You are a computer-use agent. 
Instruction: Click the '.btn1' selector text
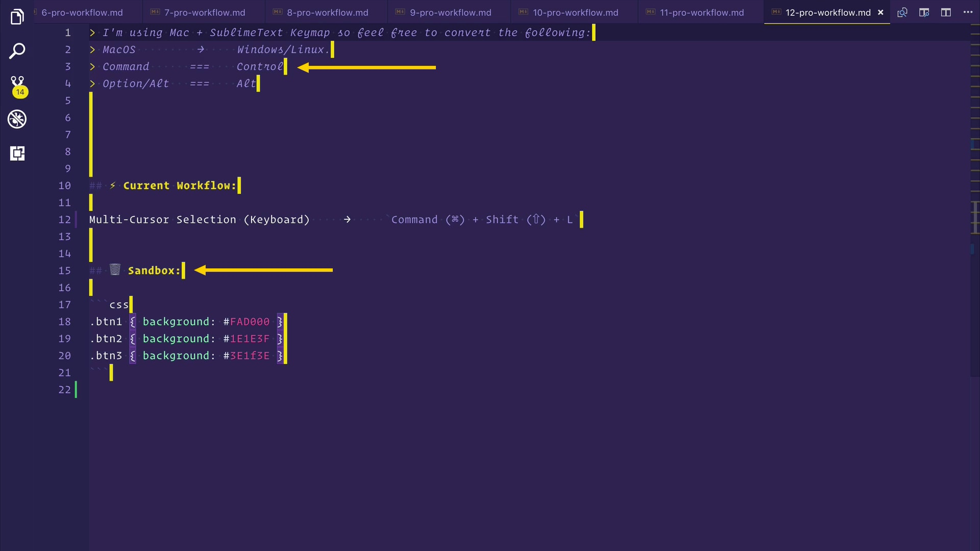(x=106, y=322)
